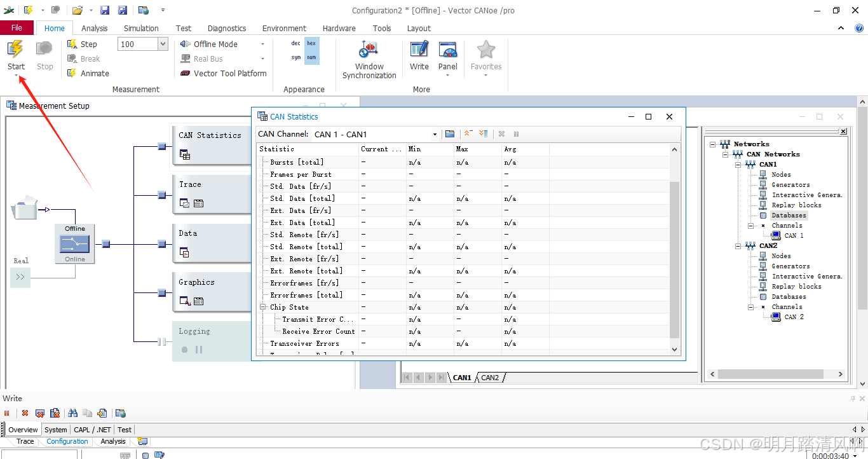Select the Transceiver Errors statistic row

pos(464,343)
